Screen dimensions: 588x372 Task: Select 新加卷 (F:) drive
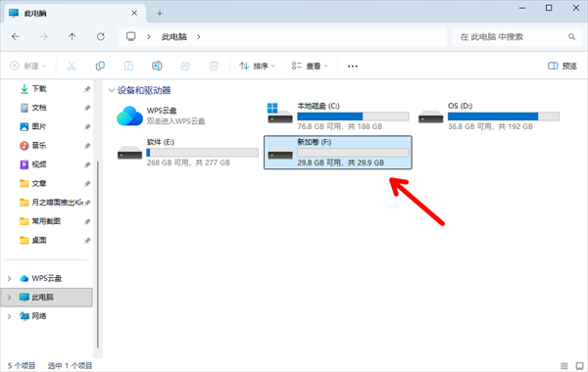click(x=338, y=153)
